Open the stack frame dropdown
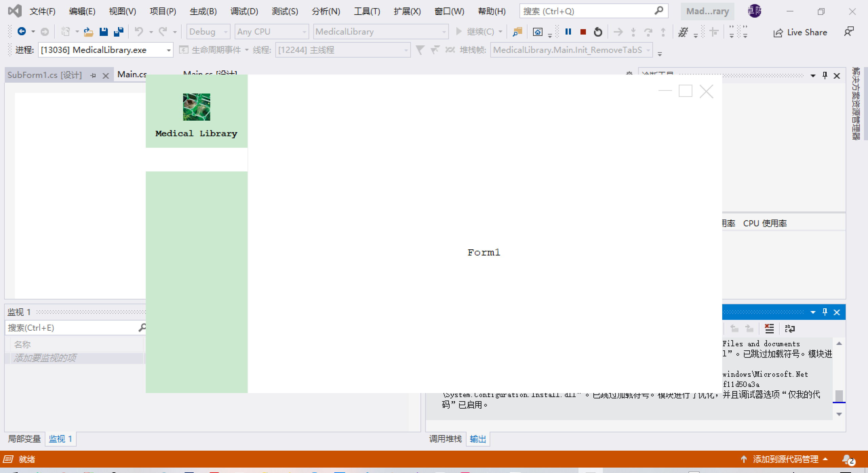 click(x=571, y=50)
